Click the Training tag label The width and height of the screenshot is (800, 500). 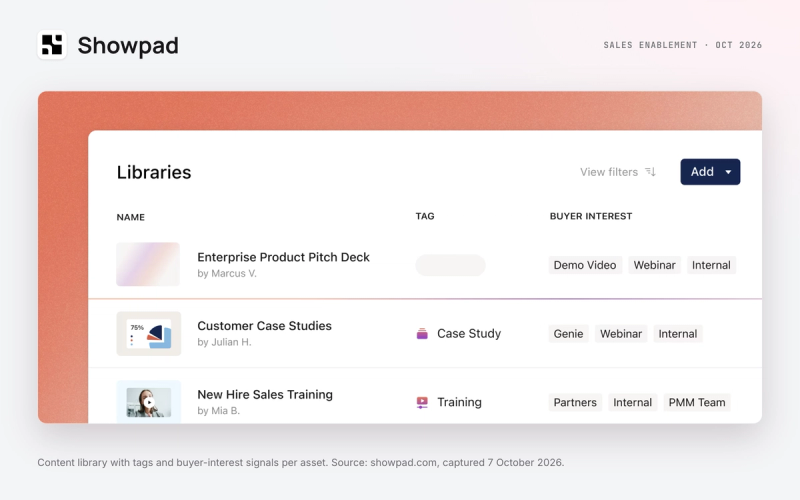[x=459, y=403]
